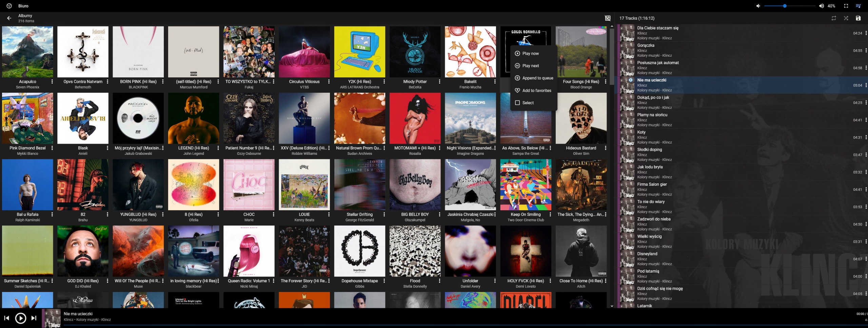Show more options for GOD DID album
Viewport: 868px width, 328px height.
pos(107,281)
